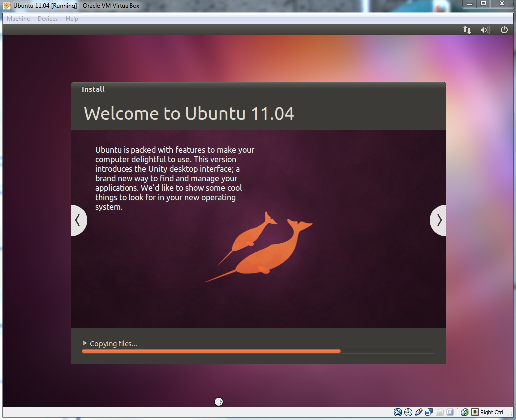Click the Welcome to Ubuntu 11.04 heading
Image resolution: width=516 pixels, height=420 pixels.
189,113
